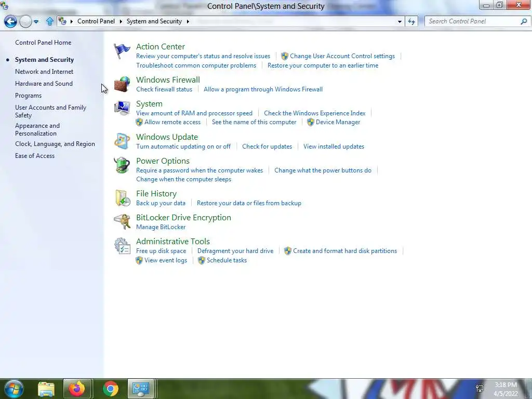Select Clock, Language, and Region
This screenshot has width=532, height=399.
coord(55,144)
